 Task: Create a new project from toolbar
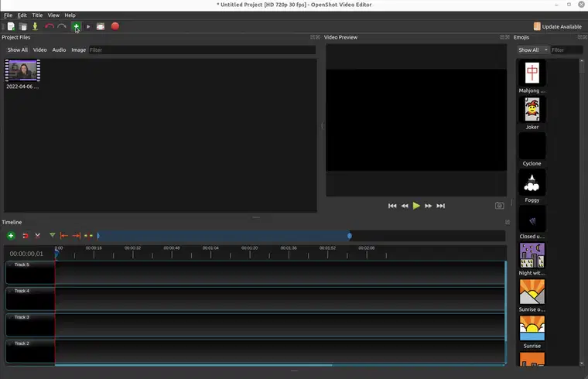coord(11,26)
